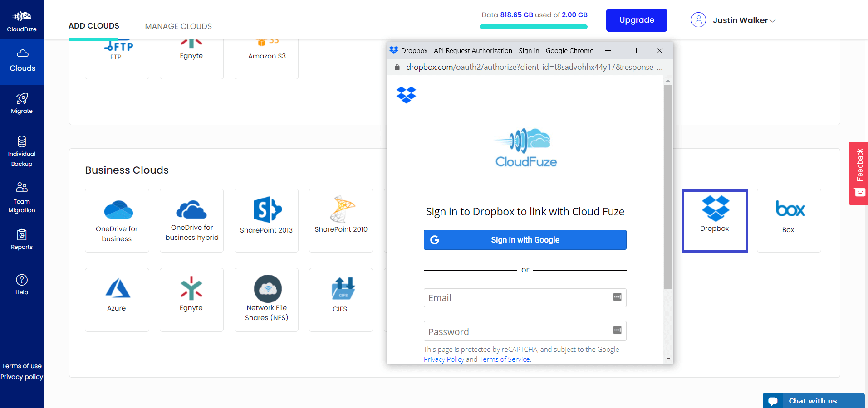Select the CIFS cloud card

(341, 300)
